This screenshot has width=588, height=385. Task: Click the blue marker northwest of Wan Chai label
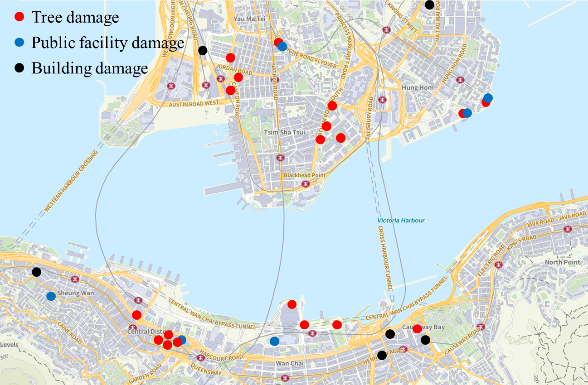click(x=274, y=341)
